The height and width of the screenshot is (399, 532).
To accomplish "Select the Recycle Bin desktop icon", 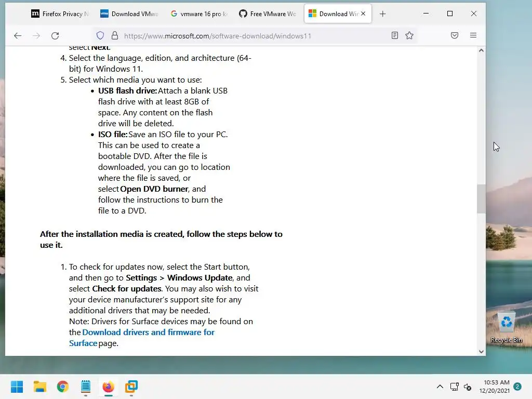I will pyautogui.click(x=506, y=328).
